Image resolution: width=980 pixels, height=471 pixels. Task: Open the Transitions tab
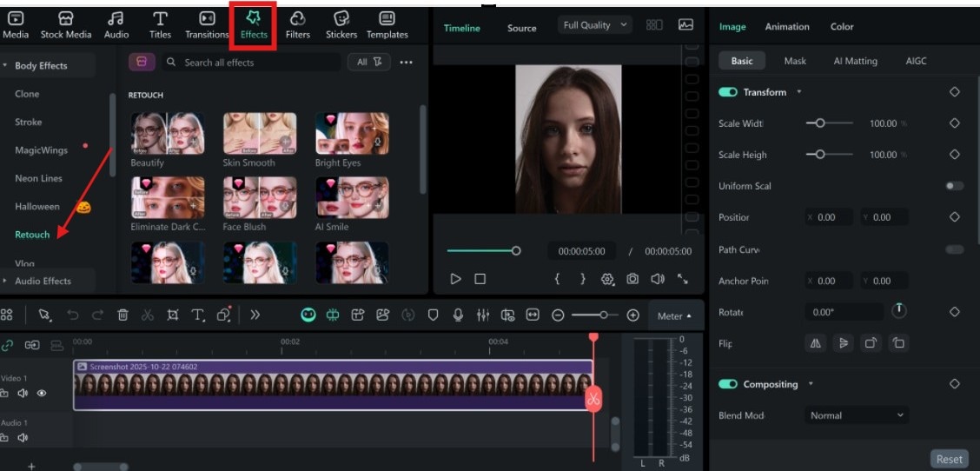tap(207, 26)
